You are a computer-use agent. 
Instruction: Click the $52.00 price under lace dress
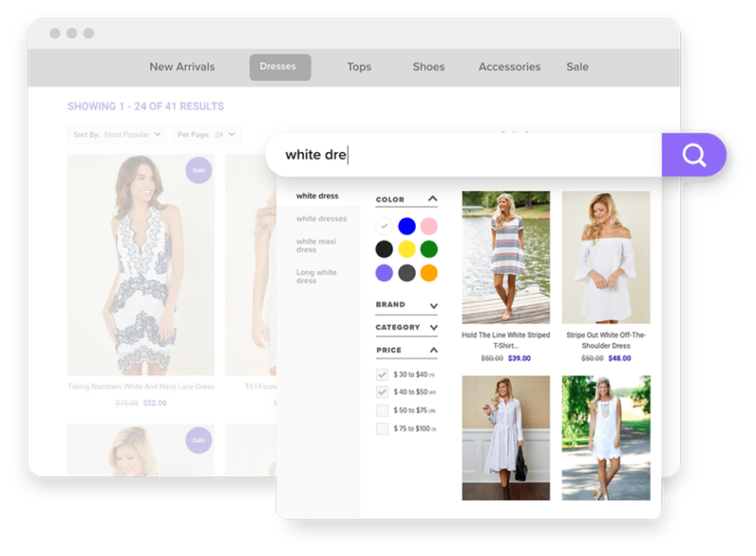pos(155,403)
